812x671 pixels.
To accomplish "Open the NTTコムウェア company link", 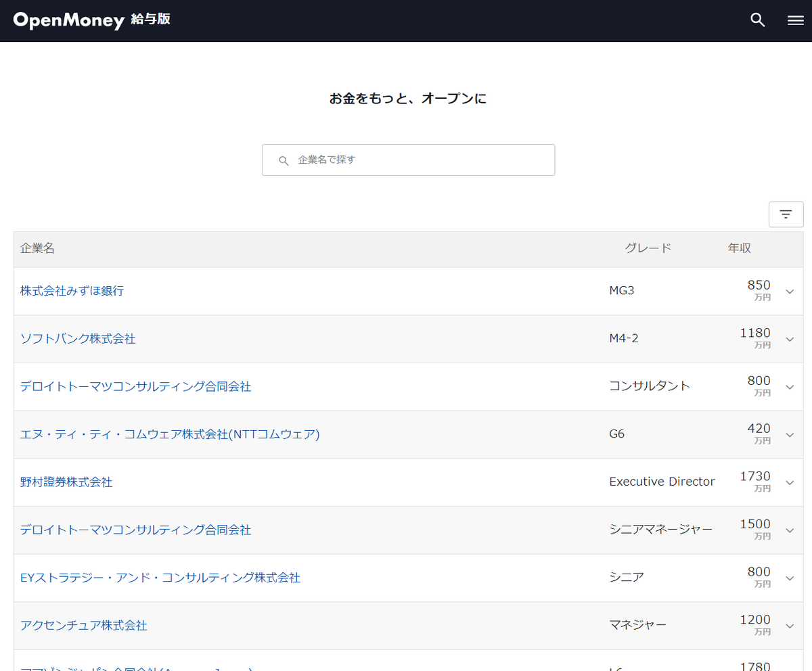I will 170,434.
